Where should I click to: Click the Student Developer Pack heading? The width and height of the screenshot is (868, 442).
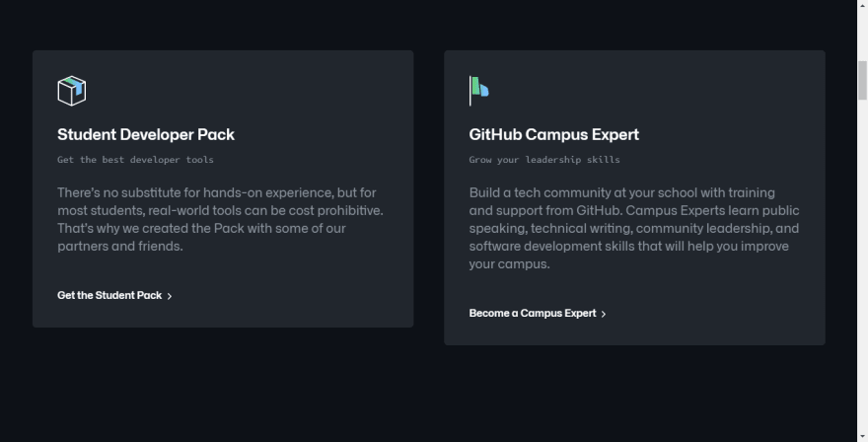pyautogui.click(x=146, y=134)
